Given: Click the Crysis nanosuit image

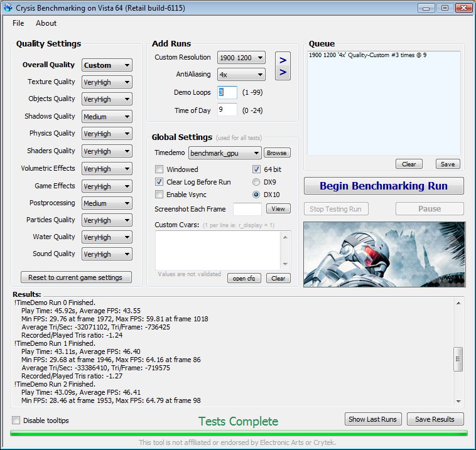Looking at the screenshot, I should click(x=384, y=255).
